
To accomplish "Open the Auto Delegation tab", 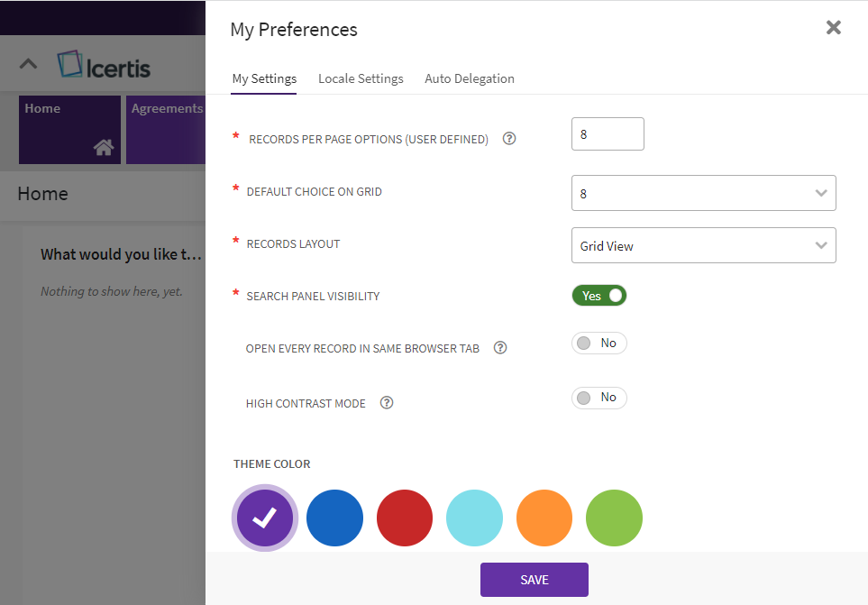I will [470, 78].
